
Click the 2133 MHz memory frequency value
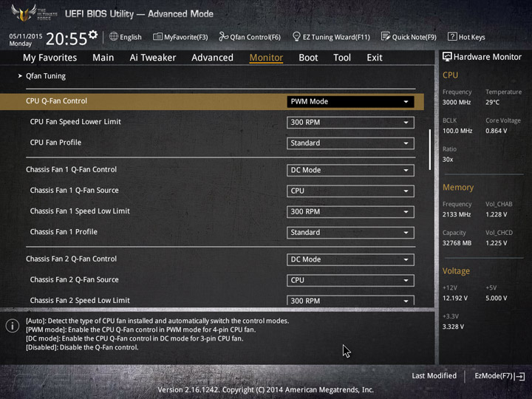pyautogui.click(x=457, y=215)
